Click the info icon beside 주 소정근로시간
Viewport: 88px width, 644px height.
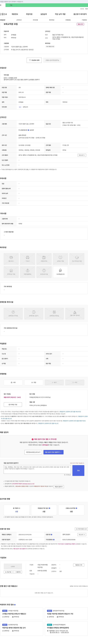pyautogui.click(x=28, y=130)
